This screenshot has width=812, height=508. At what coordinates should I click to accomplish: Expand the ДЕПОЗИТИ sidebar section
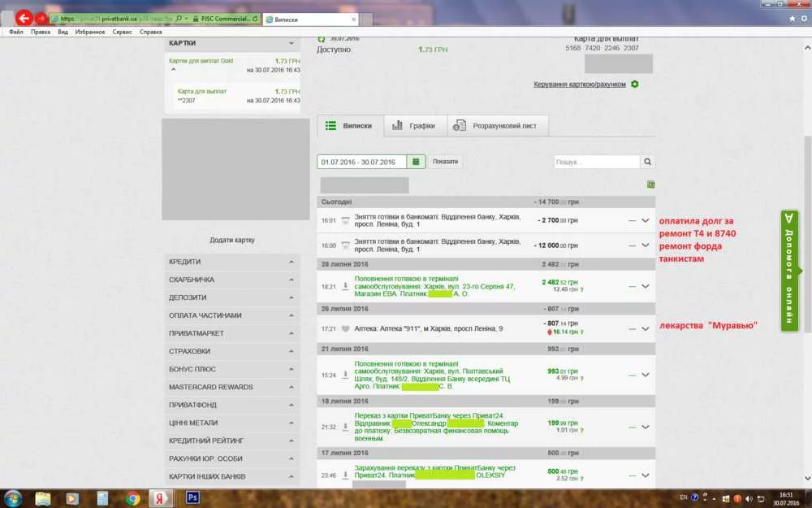point(232,297)
